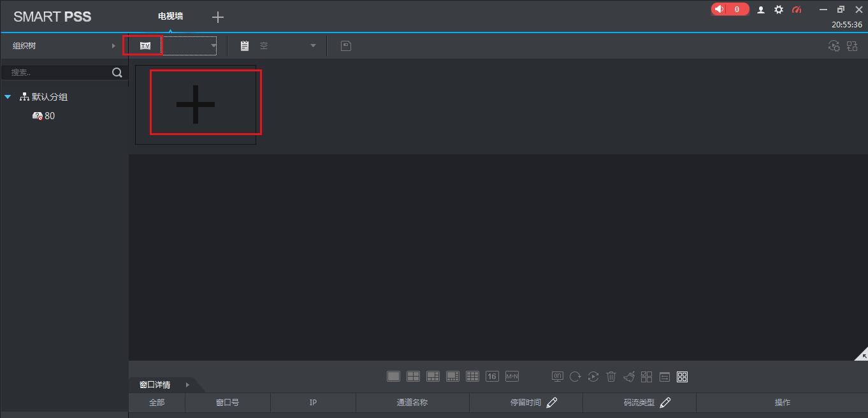The image size is (868, 418).
Task: Toggle the screen on/off monitor icon
Action: pos(557,377)
